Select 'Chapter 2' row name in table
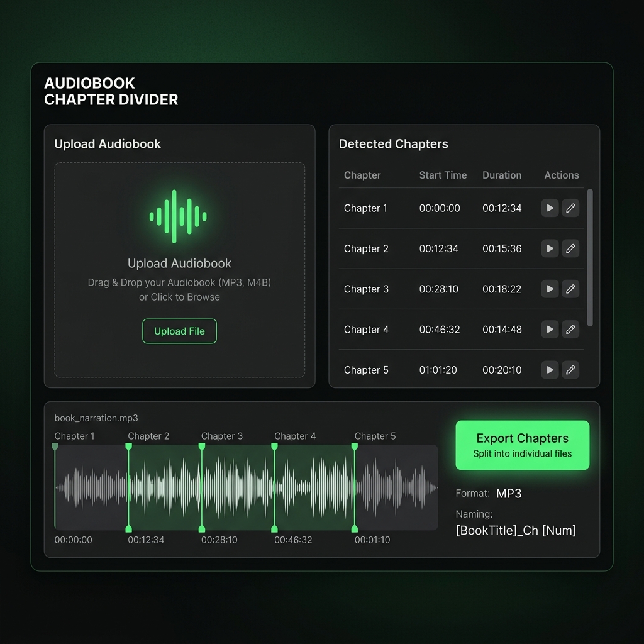This screenshot has height=644, width=644. [366, 248]
